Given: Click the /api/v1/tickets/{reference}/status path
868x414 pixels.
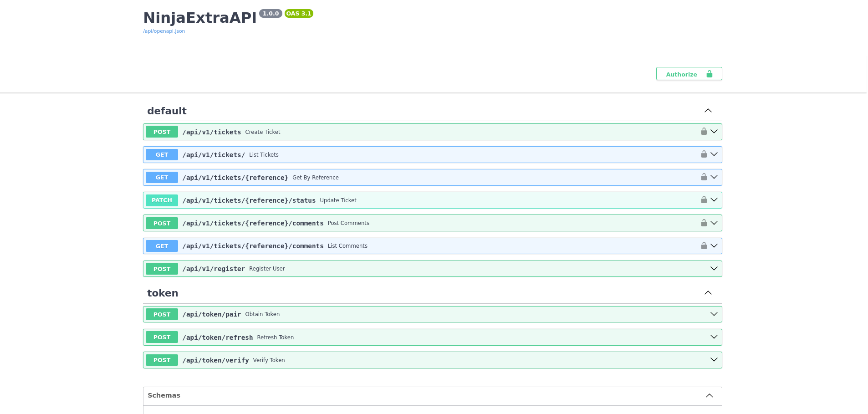Looking at the screenshot, I should [x=249, y=200].
